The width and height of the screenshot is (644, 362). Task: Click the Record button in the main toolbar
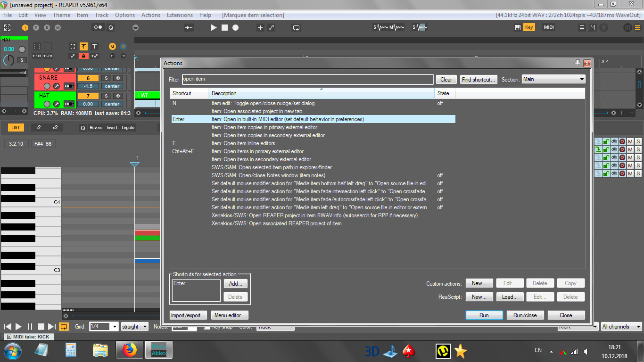click(x=235, y=28)
